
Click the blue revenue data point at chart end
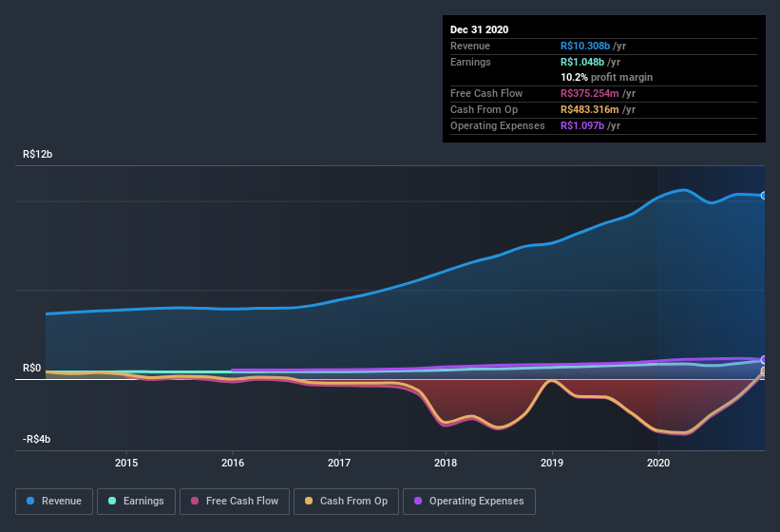[763, 196]
